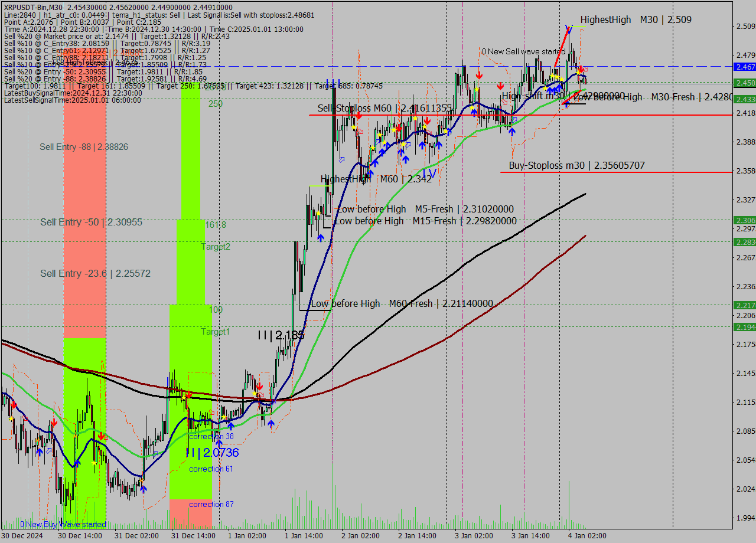Click the 1 Jan 14:00 time axis label
The width and height of the screenshot is (756, 543).
tap(304, 536)
